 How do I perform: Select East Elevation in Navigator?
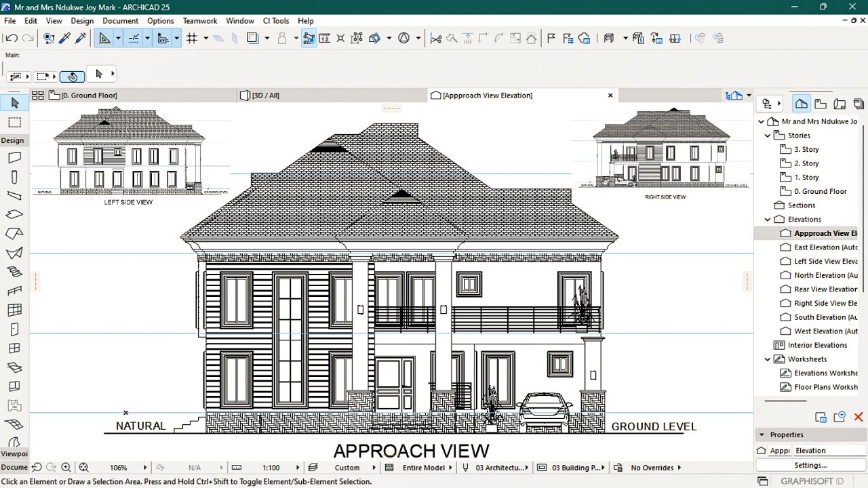click(819, 247)
